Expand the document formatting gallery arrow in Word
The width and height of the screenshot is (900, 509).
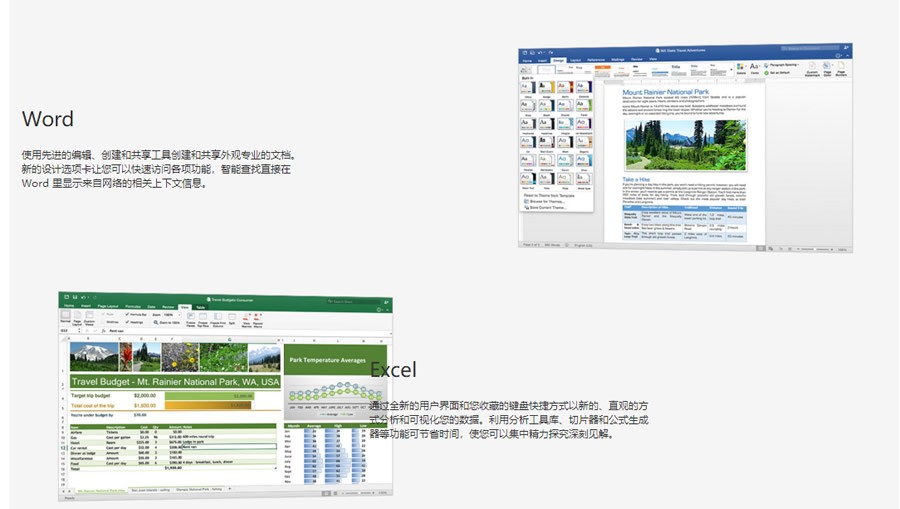731,69
